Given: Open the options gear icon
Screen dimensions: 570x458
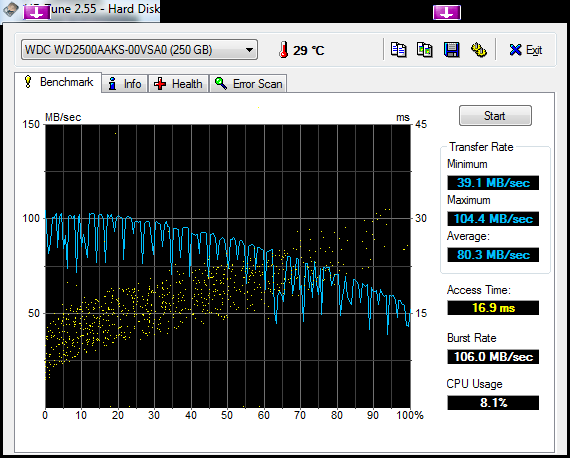Looking at the screenshot, I should click(x=479, y=49).
